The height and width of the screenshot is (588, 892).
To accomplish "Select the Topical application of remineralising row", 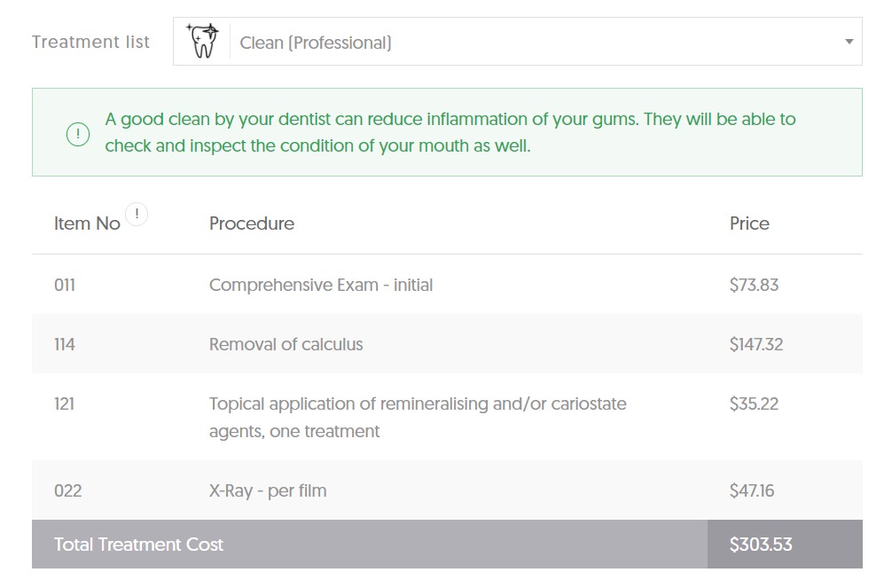I will pyautogui.click(x=447, y=417).
